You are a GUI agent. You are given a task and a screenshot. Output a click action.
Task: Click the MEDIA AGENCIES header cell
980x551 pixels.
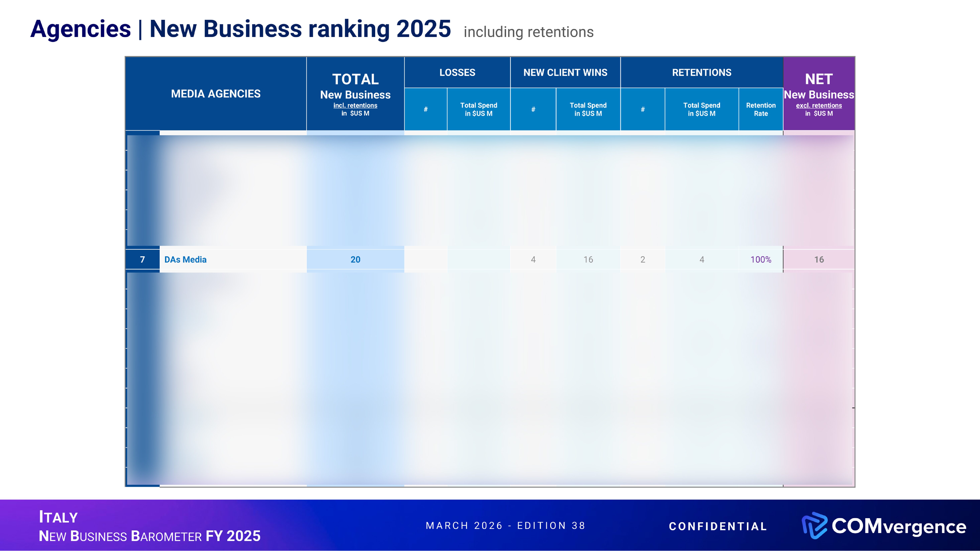tap(215, 94)
